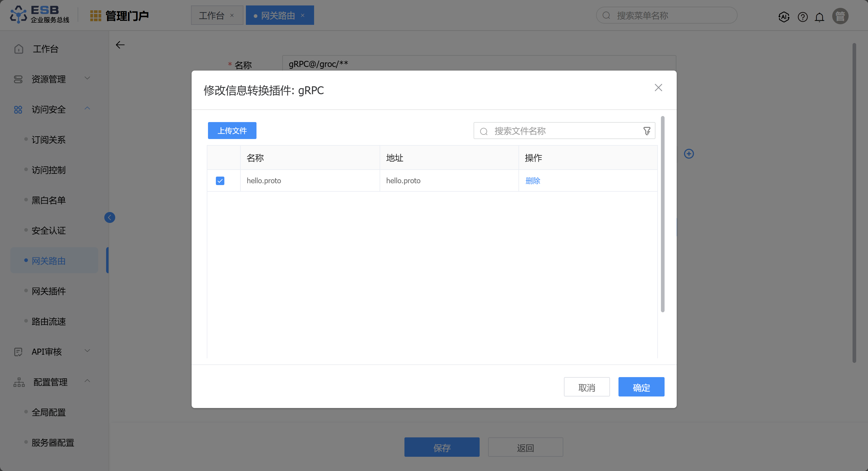This screenshot has width=868, height=471.
Task: Click the blue plus circle icon
Action: click(x=689, y=154)
